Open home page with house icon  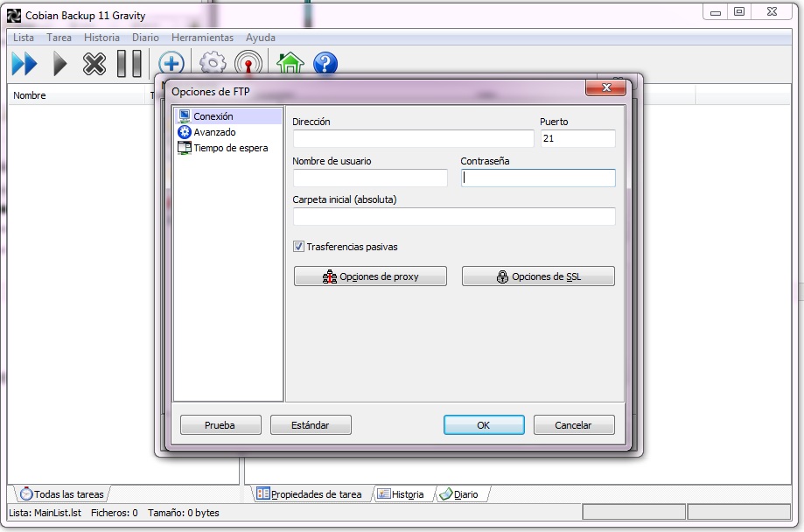(x=290, y=64)
